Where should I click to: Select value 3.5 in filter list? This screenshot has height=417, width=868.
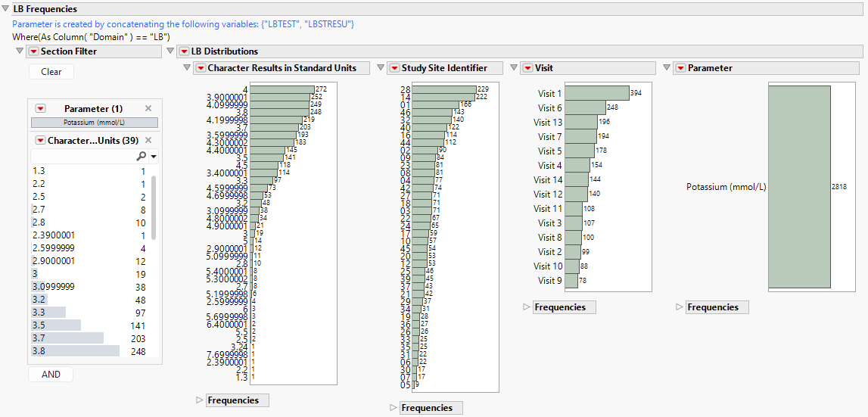click(x=90, y=325)
